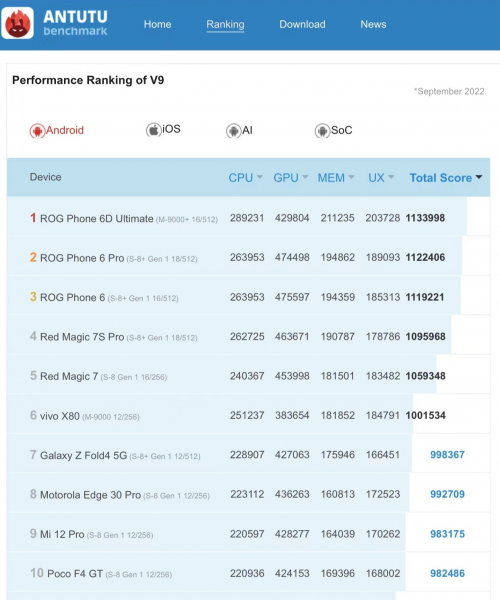Open the Download menu item
Image resolution: width=500 pixels, height=600 pixels.
coord(302,24)
